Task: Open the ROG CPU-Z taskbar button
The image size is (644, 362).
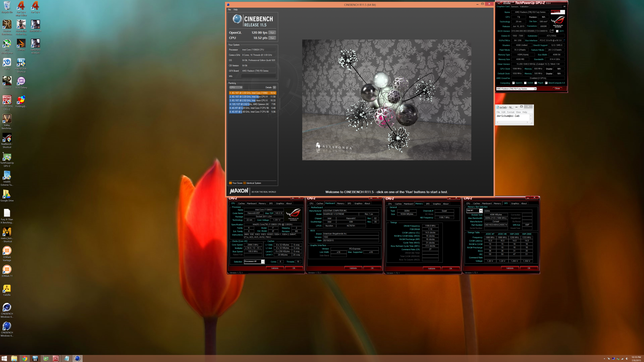Action: (x=56, y=358)
